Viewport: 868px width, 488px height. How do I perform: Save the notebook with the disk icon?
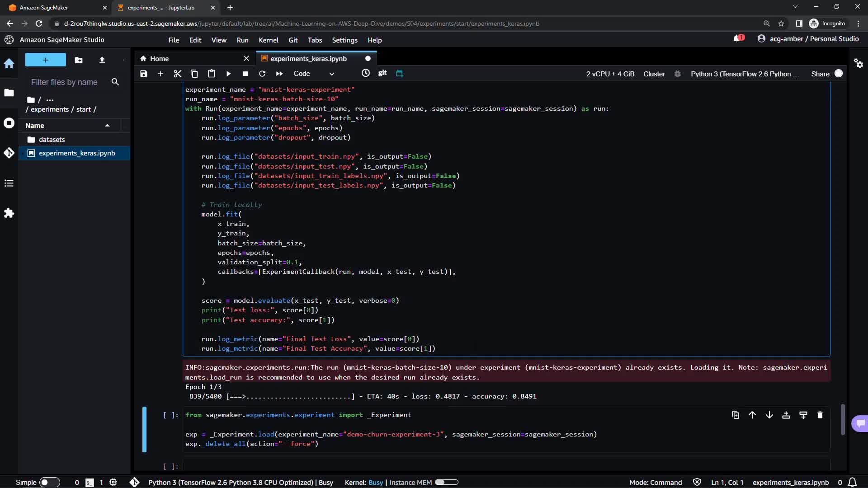click(x=144, y=74)
